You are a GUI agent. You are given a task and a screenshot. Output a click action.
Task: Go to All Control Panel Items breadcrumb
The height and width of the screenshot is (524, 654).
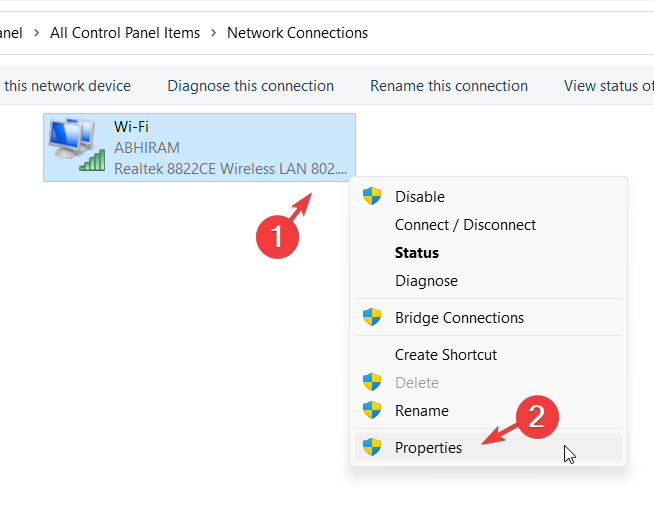tap(125, 33)
